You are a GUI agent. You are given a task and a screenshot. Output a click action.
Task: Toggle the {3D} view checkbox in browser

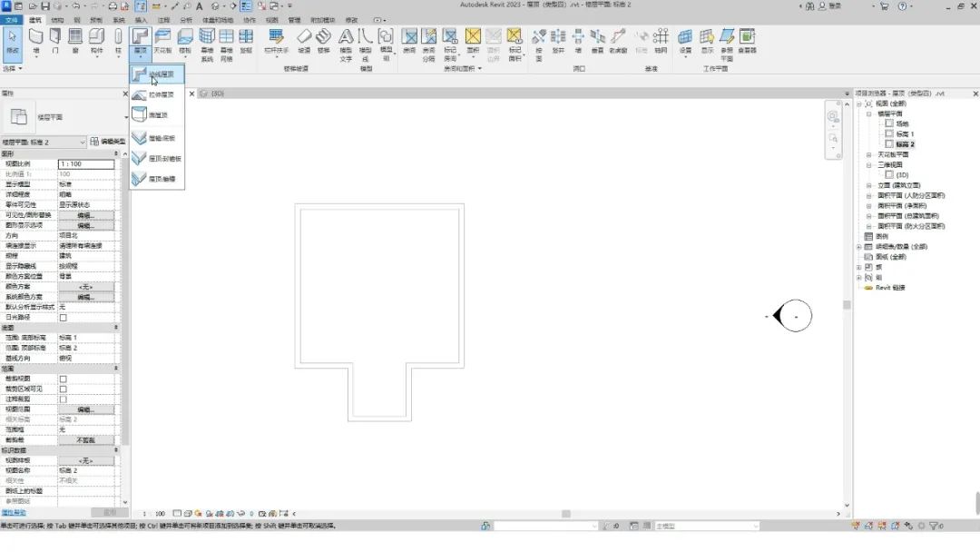point(888,174)
